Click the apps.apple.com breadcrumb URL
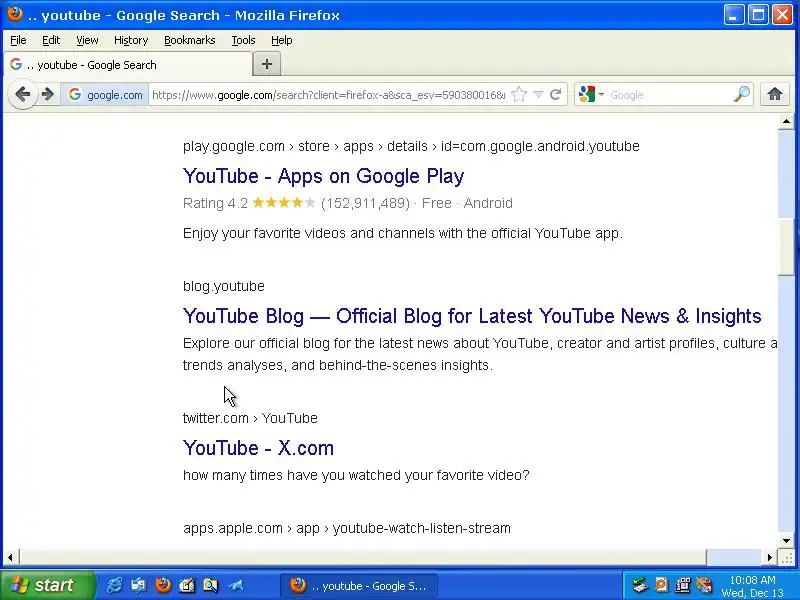800x600 pixels. click(x=347, y=528)
